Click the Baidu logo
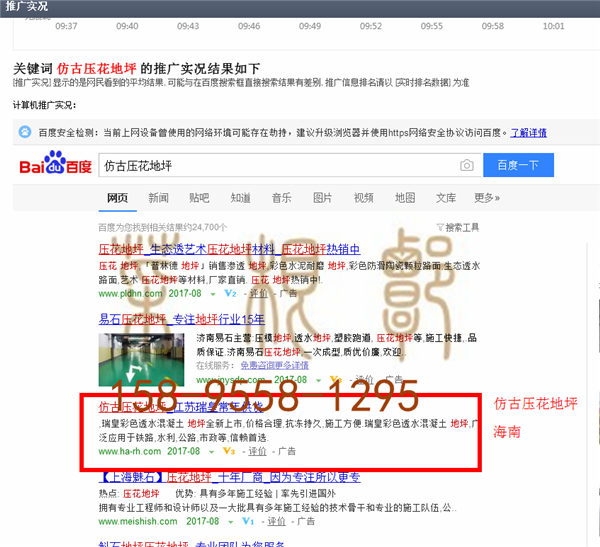Screen dimensions: 600x547 tap(55, 163)
